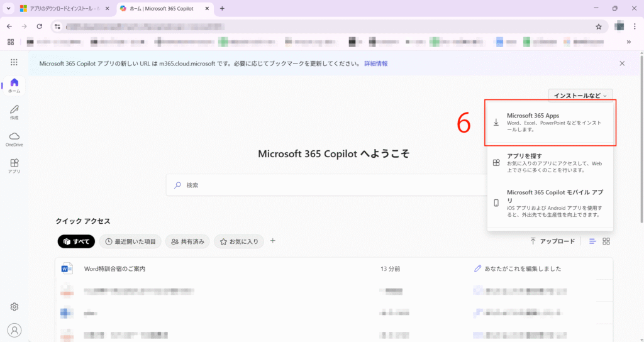Click the browser forward arrow
The height and width of the screenshot is (342, 644).
point(25,26)
